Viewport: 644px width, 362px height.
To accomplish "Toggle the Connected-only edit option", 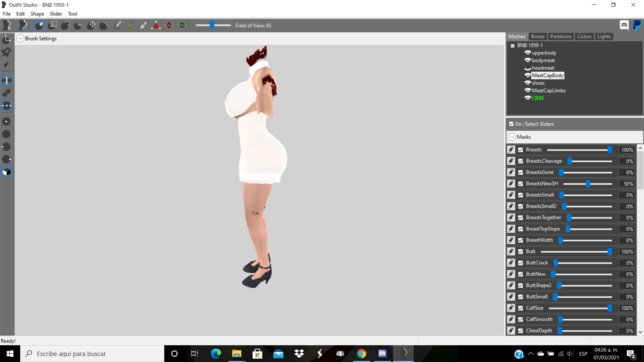I will (7, 93).
